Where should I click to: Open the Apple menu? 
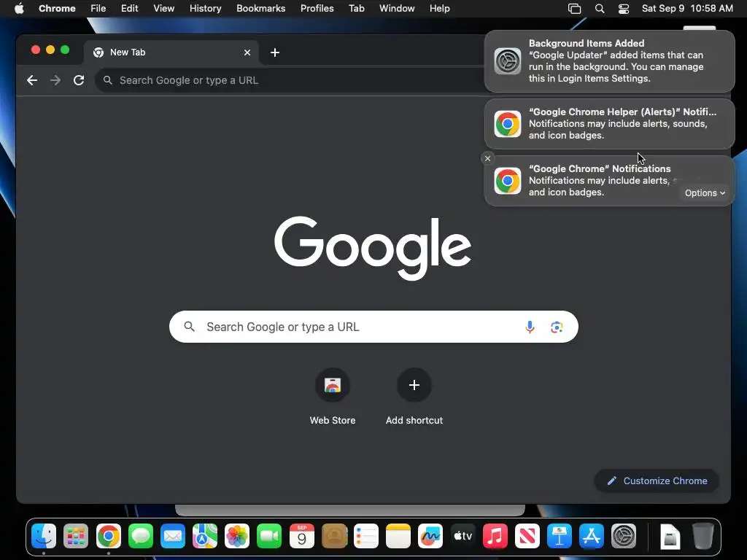(19, 9)
